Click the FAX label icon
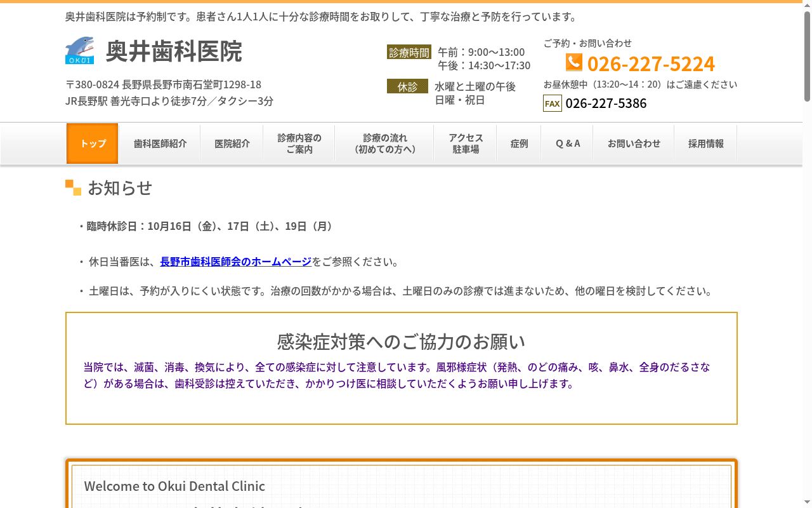This screenshot has width=812, height=508. 553,103
